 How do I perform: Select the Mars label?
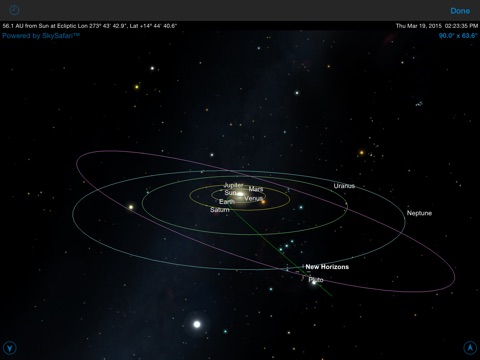pos(256,189)
